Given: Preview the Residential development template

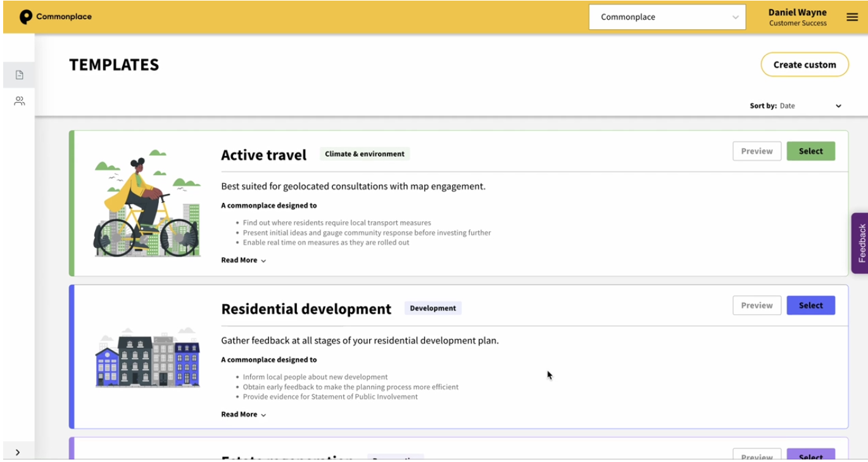Looking at the screenshot, I should pyautogui.click(x=757, y=305).
